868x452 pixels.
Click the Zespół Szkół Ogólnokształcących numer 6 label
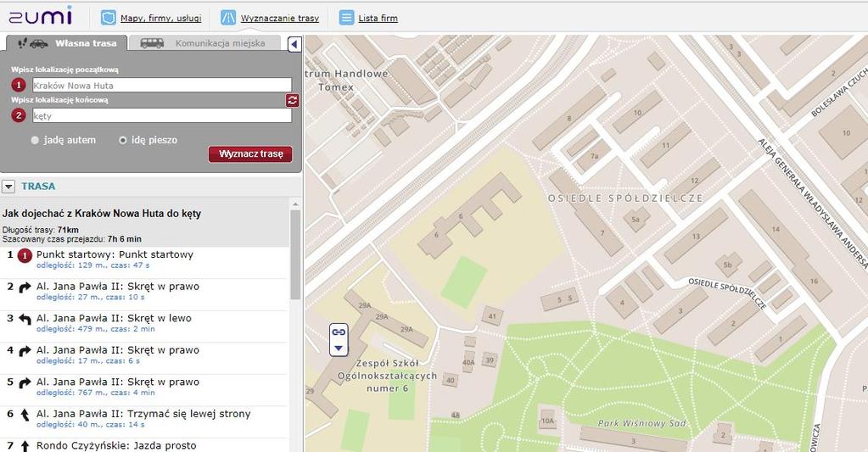coord(387,376)
